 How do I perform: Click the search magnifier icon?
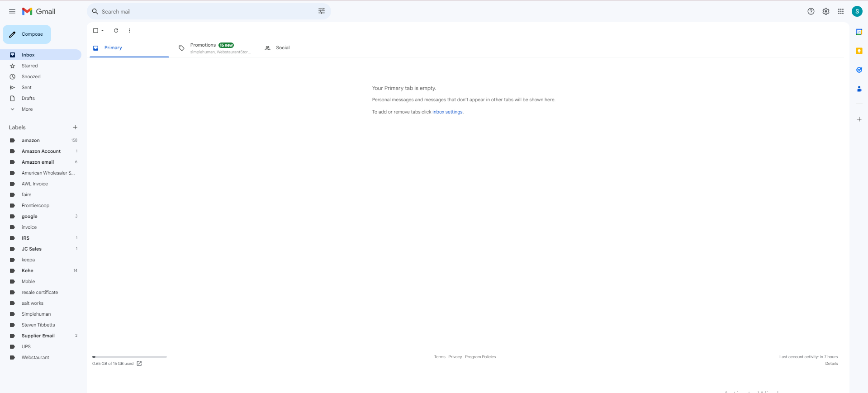coord(95,11)
